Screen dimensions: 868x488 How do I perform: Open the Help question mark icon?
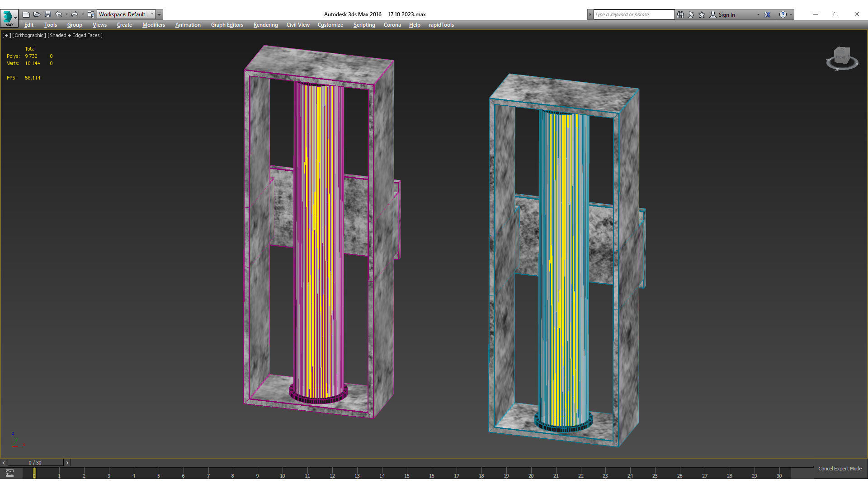(x=783, y=14)
